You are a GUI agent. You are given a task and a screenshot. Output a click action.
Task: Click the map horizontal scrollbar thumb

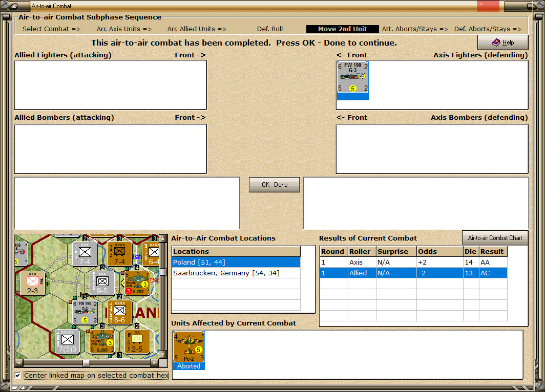click(x=86, y=363)
